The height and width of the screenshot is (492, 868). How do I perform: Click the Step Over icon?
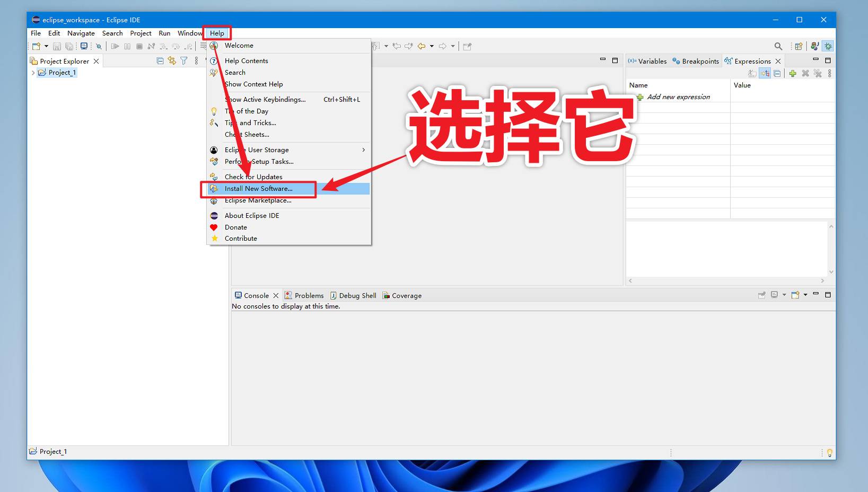click(x=176, y=46)
